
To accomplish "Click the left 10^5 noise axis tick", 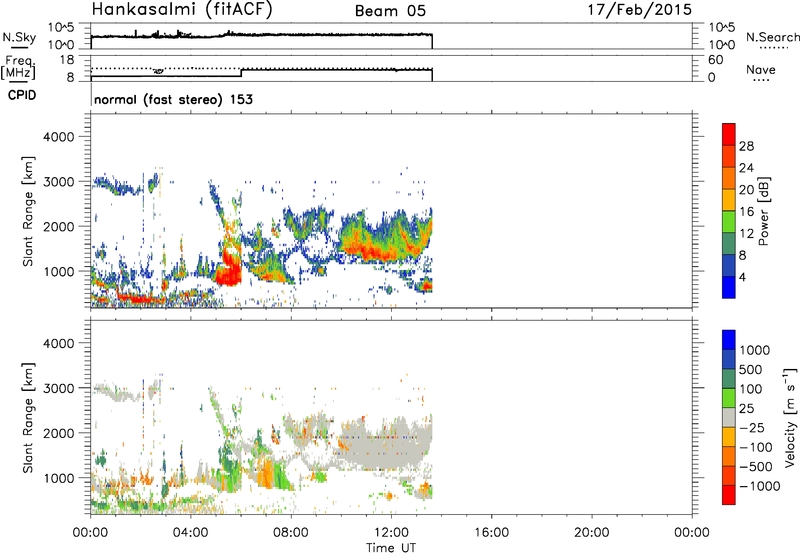I will click(62, 28).
